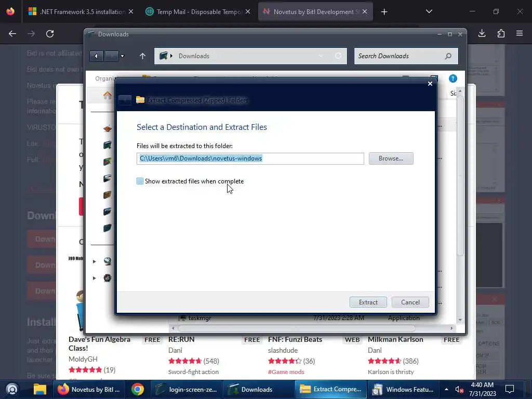Open the recent locations dropdown in Explorer

tap(123, 56)
